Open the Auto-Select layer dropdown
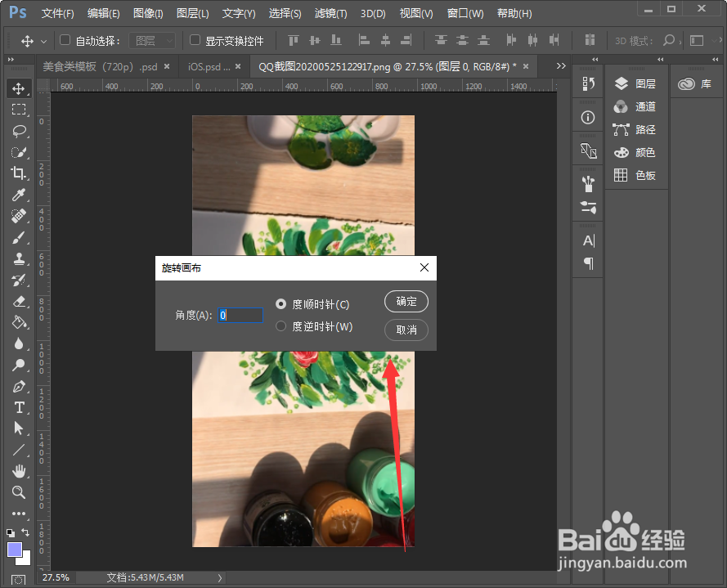This screenshot has height=588, width=727. pyautogui.click(x=152, y=41)
